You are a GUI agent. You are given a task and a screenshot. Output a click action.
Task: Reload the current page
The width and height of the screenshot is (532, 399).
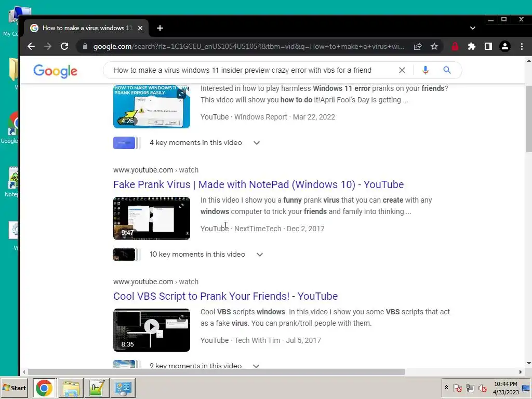(x=64, y=46)
